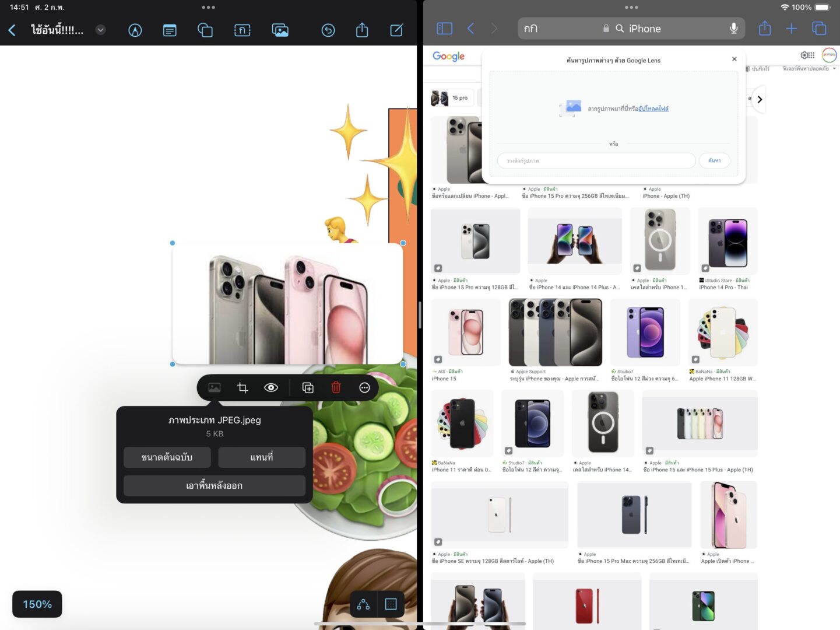Open iPhone 15 and 15 Plus result

pos(700,423)
